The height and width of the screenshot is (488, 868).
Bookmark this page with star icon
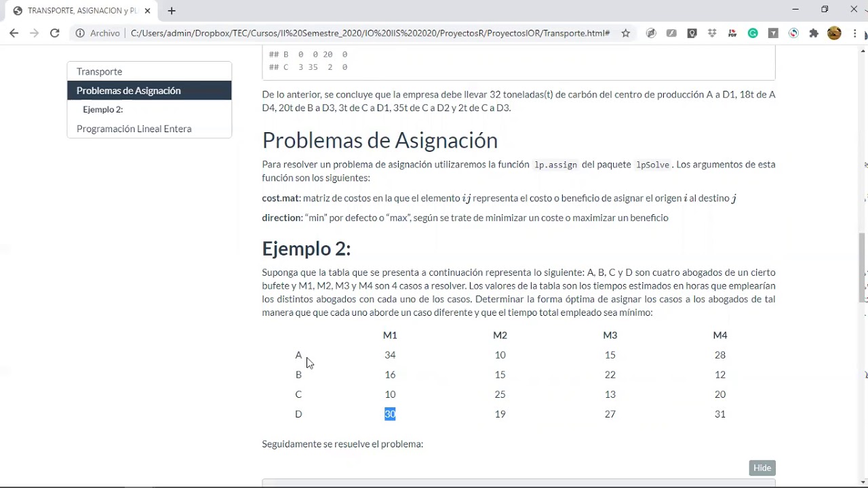[x=626, y=33]
